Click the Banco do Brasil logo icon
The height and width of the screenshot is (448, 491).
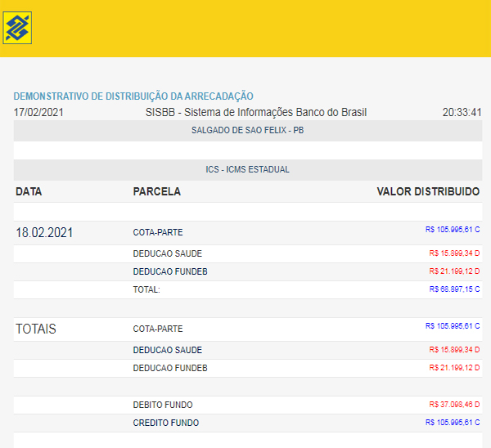(x=17, y=28)
